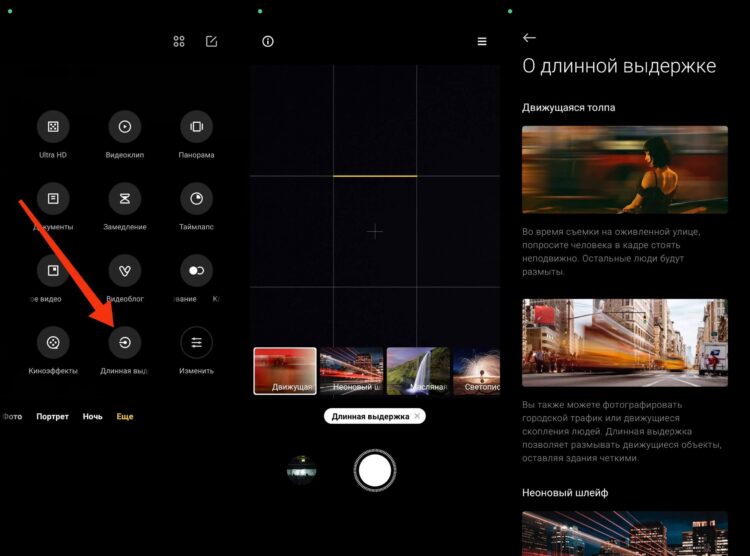The width and height of the screenshot is (750, 556).
Task: Open Изменить to rearrange modes
Action: [196, 343]
